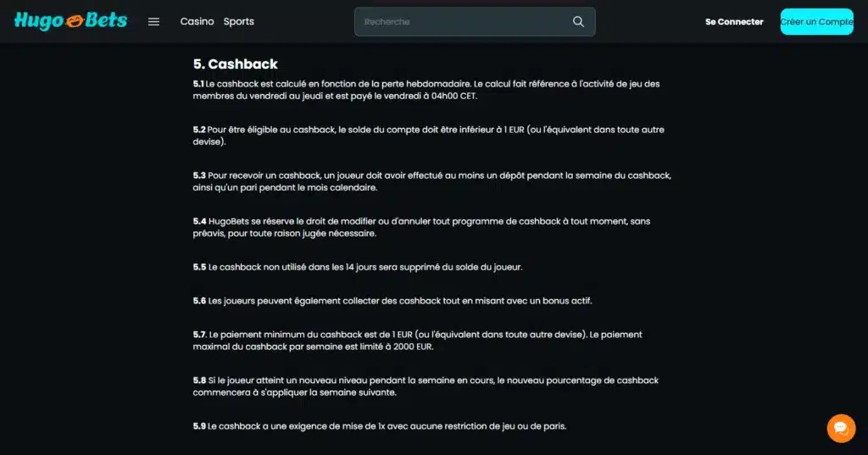Click the bold '5.7.' clause number

click(199, 335)
